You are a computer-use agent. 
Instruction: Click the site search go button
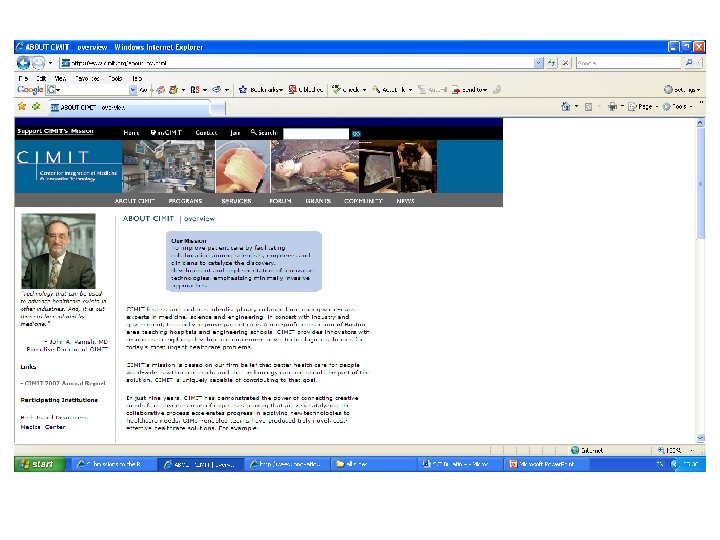pyautogui.click(x=356, y=134)
